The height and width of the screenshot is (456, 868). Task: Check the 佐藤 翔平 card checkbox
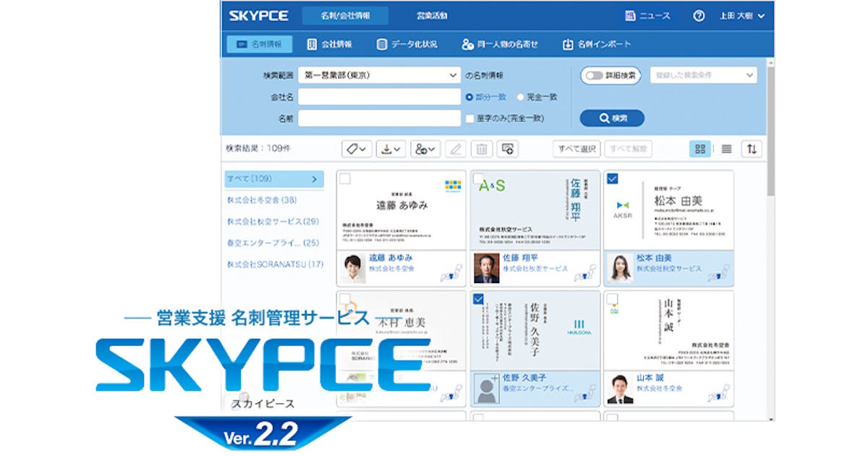tap(478, 178)
